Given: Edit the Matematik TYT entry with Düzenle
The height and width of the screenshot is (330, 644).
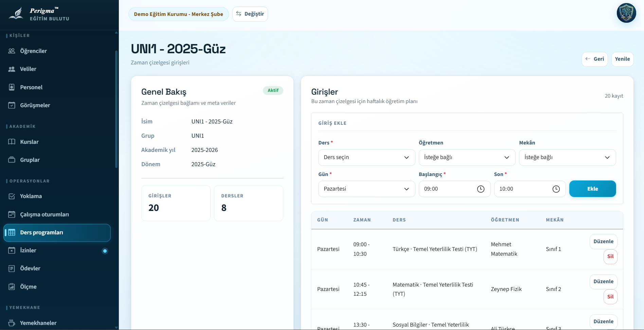Looking at the screenshot, I should tap(603, 282).
